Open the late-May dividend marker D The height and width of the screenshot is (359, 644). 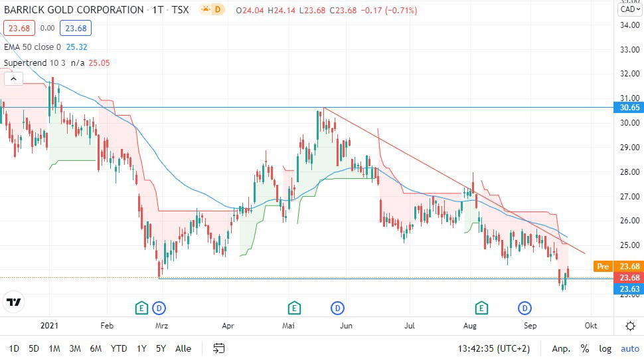[x=337, y=308]
